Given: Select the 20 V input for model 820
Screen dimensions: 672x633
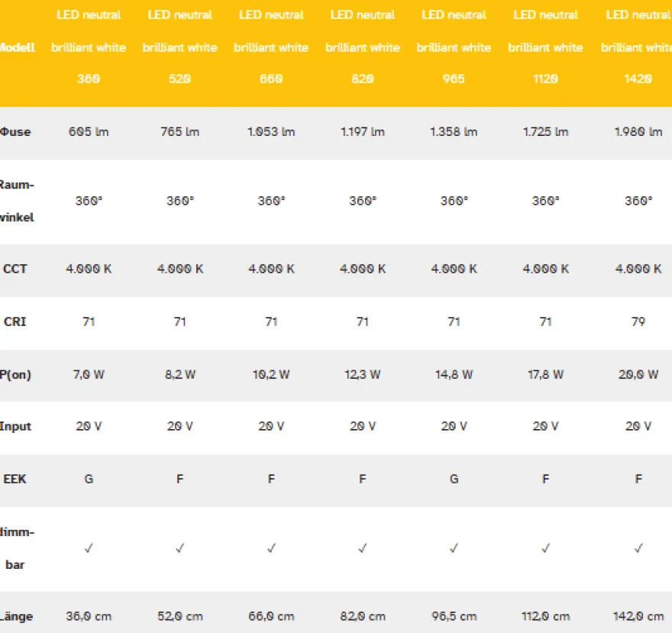Looking at the screenshot, I should (363, 426).
